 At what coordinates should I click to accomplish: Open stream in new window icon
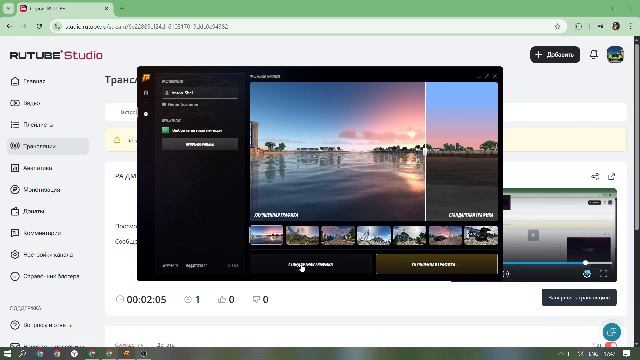tap(611, 176)
